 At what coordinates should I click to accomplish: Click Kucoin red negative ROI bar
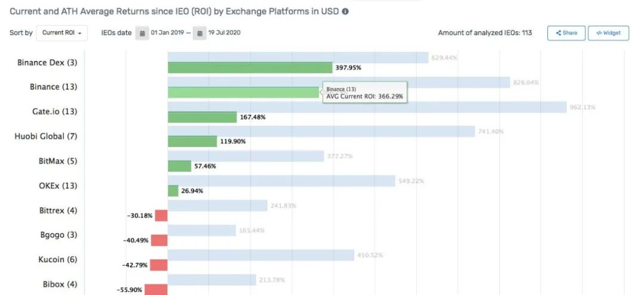(x=159, y=265)
